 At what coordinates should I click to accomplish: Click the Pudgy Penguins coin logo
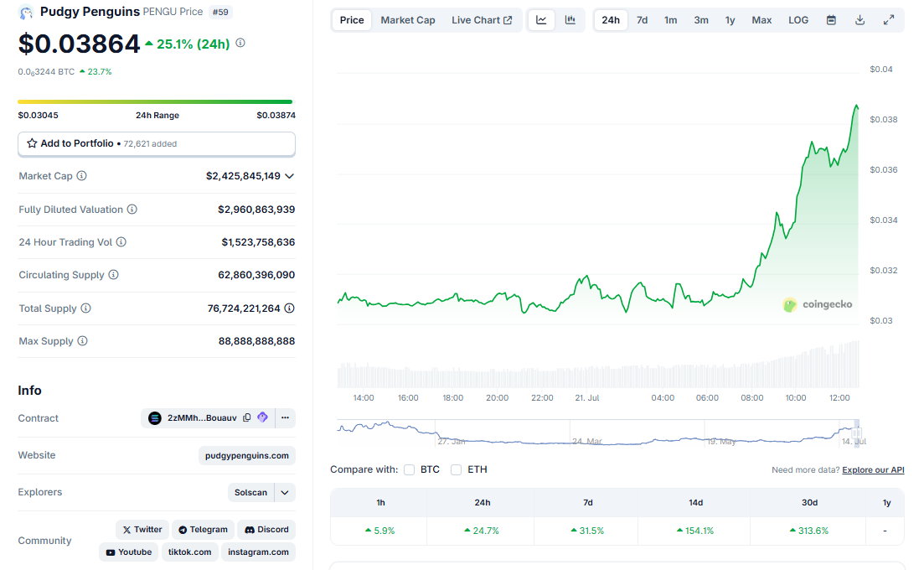coord(26,12)
